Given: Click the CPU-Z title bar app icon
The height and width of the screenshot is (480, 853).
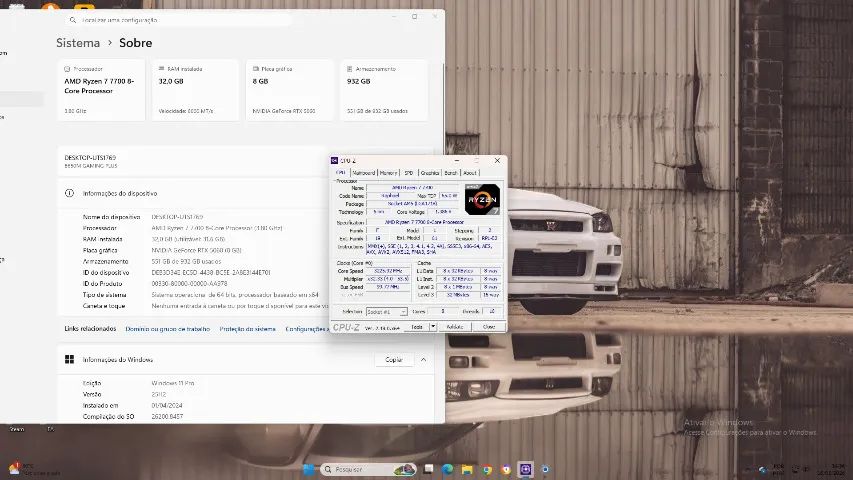Looking at the screenshot, I should [x=335, y=161].
